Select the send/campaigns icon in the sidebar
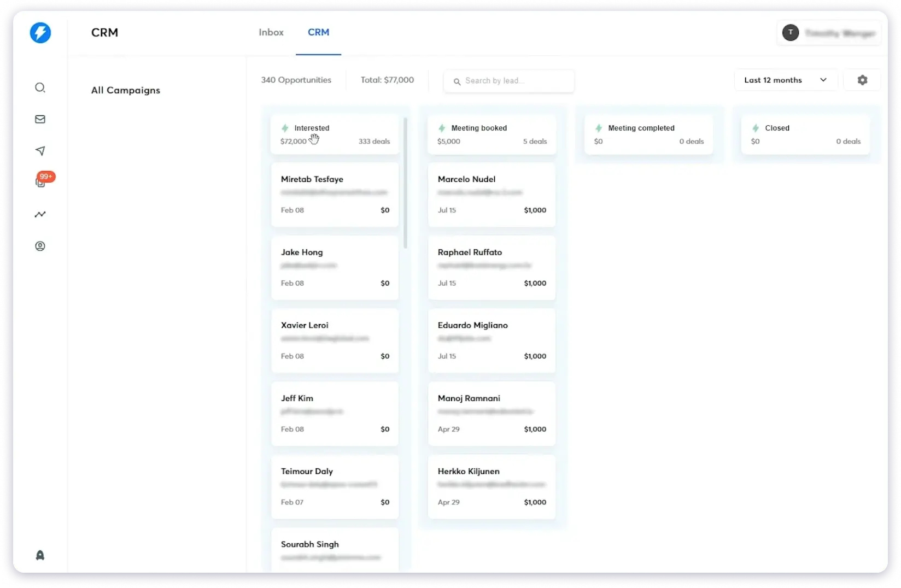 [x=40, y=151]
